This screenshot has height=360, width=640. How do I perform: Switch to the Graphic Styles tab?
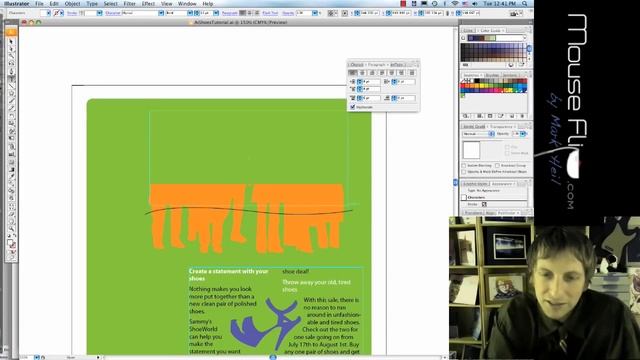tap(475, 184)
